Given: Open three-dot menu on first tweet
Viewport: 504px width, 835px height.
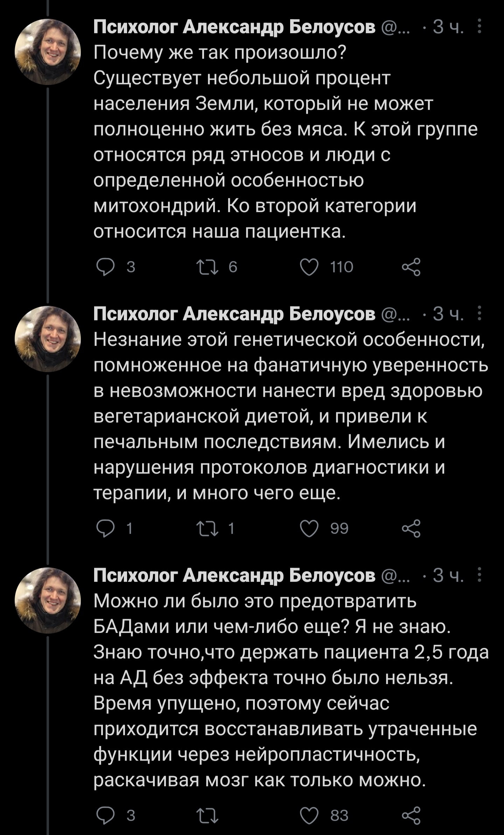Looking at the screenshot, I should 479,27.
